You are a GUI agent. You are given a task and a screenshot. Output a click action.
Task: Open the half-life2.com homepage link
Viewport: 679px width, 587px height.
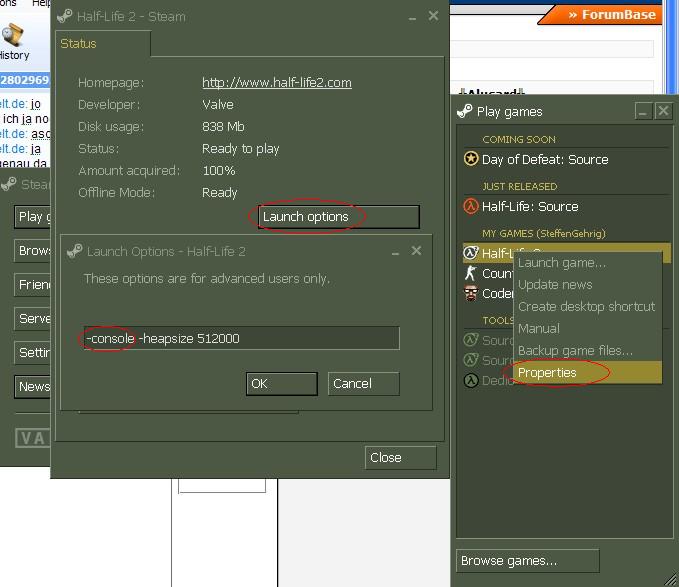[x=277, y=82]
